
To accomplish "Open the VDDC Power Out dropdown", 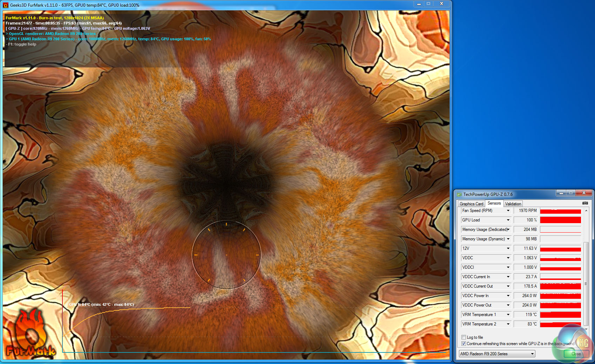I will tap(508, 305).
